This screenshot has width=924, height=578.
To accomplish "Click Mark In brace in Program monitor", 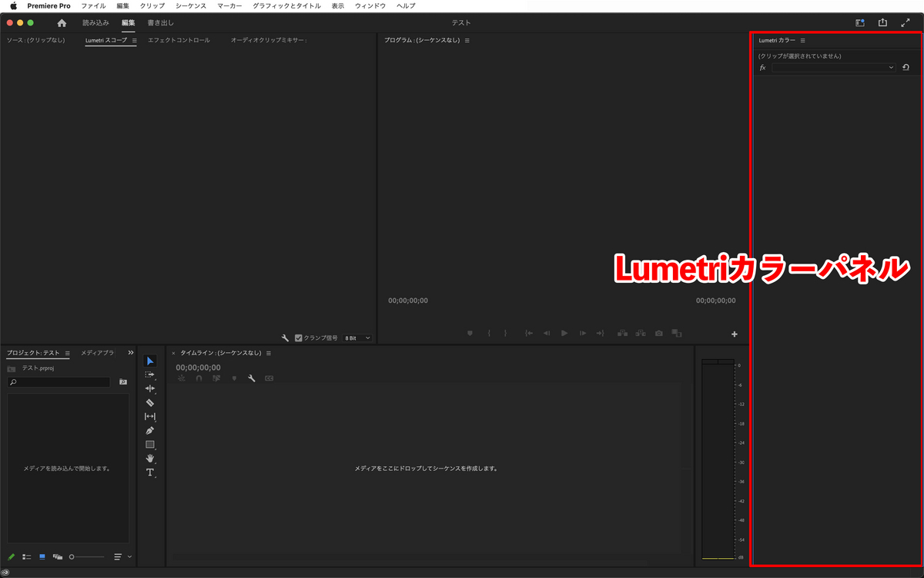I will pos(489,334).
